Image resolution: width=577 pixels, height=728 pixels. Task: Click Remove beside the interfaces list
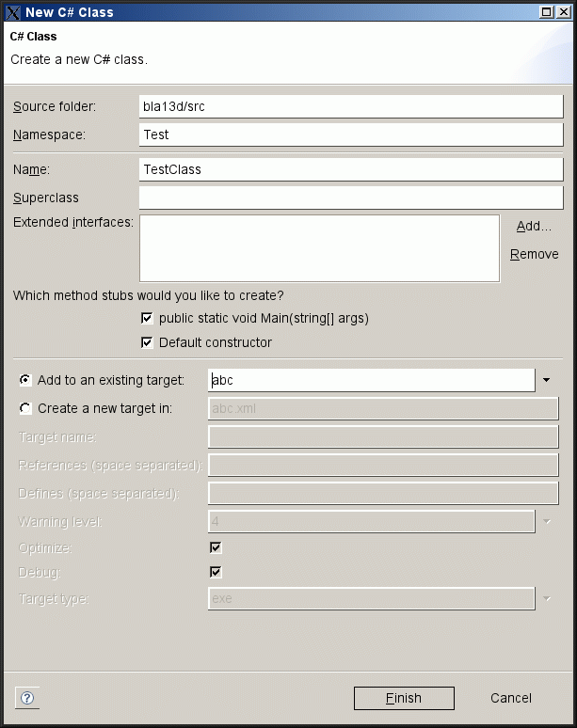click(534, 254)
